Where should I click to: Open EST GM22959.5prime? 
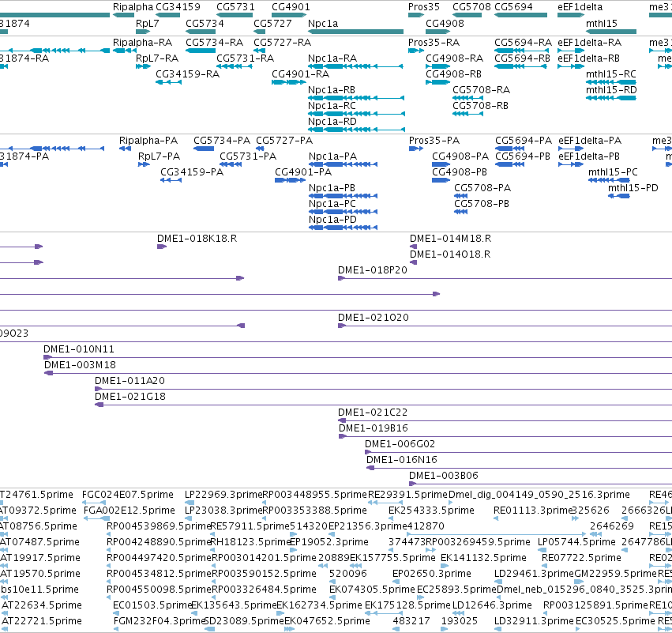[x=615, y=574]
